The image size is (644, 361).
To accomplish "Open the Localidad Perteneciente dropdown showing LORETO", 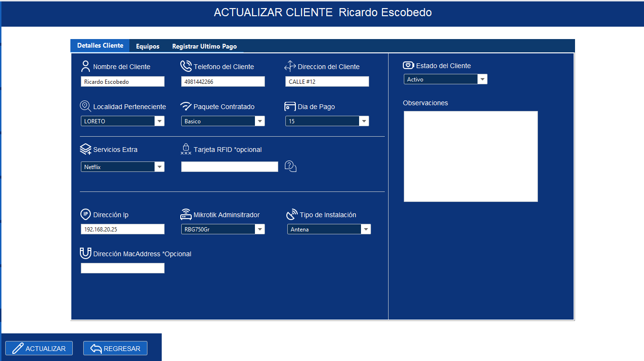I will pos(160,121).
